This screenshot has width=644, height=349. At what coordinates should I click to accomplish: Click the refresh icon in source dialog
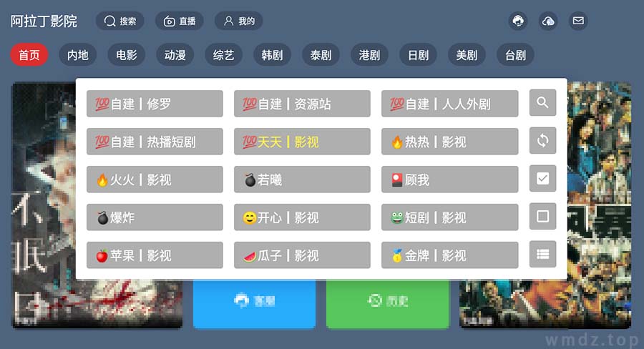542,140
